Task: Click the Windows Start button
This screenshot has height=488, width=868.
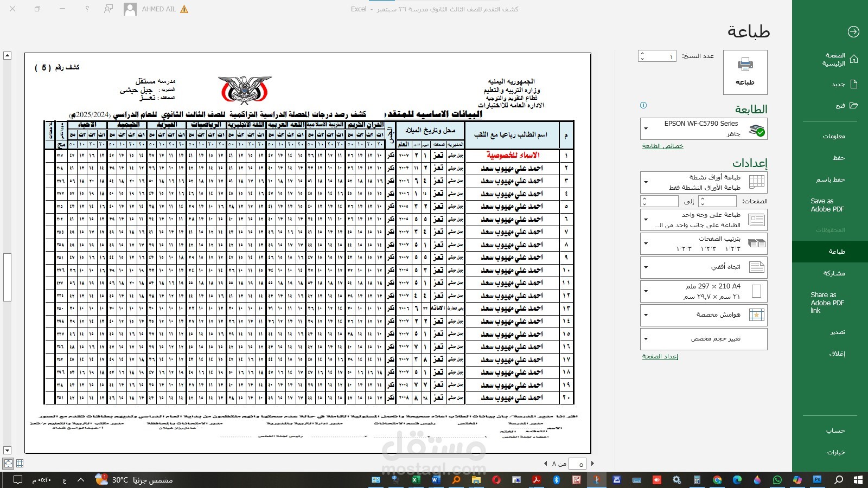Action: (x=858, y=480)
